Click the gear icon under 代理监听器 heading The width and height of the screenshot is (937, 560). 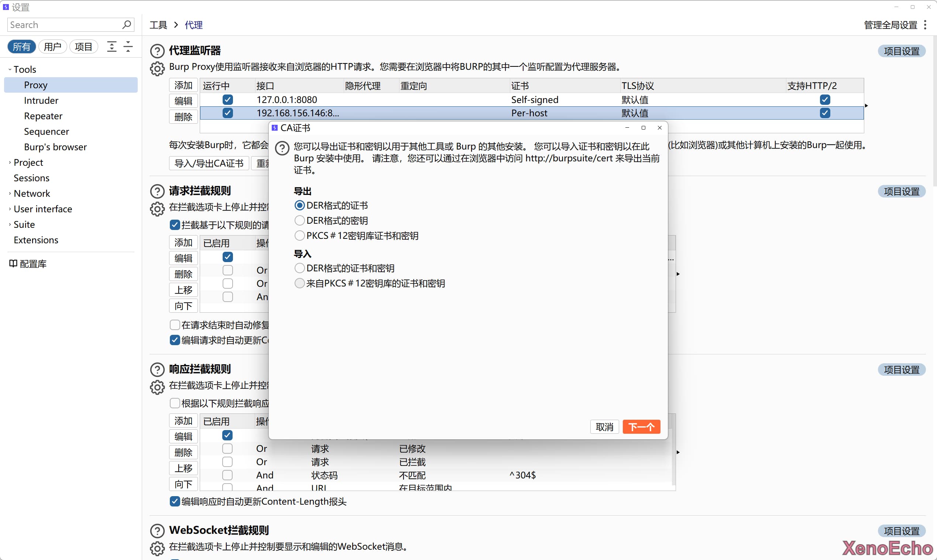coord(157,69)
